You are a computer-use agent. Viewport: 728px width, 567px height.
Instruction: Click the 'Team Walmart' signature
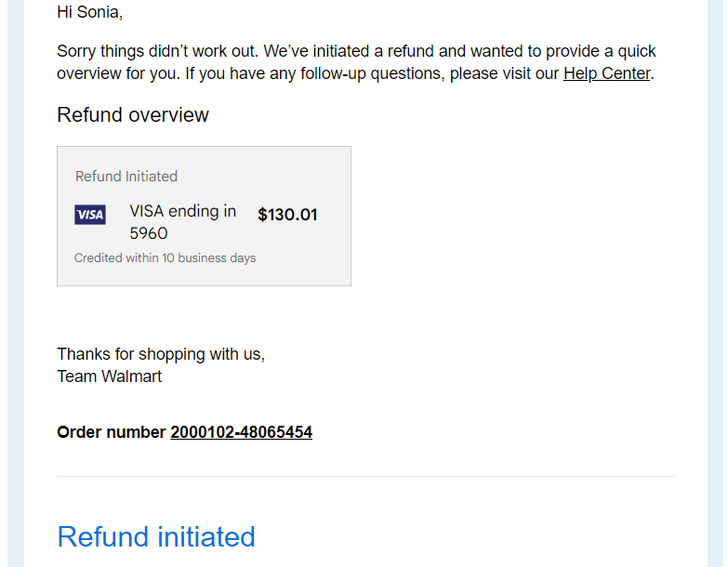(109, 376)
